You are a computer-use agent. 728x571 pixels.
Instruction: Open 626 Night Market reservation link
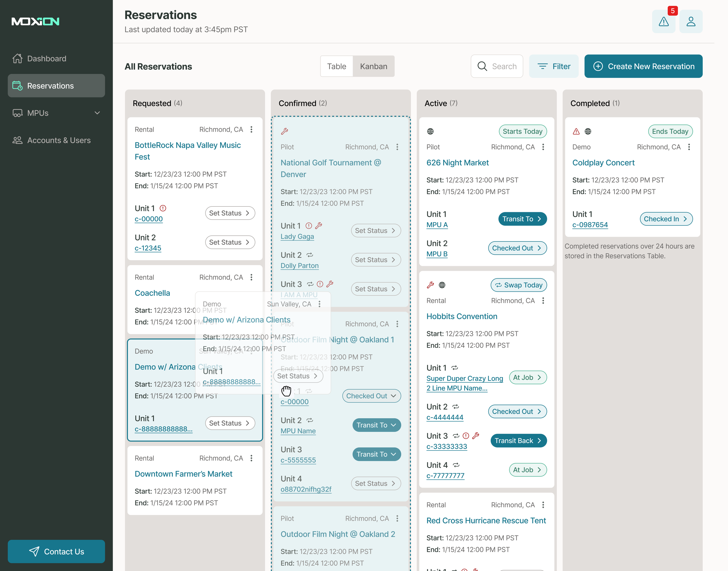[x=457, y=163]
